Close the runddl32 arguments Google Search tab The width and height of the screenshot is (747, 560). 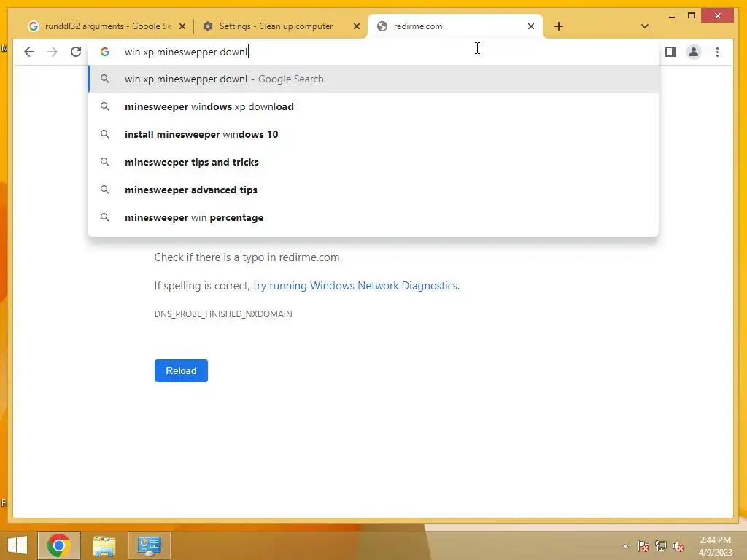click(182, 26)
